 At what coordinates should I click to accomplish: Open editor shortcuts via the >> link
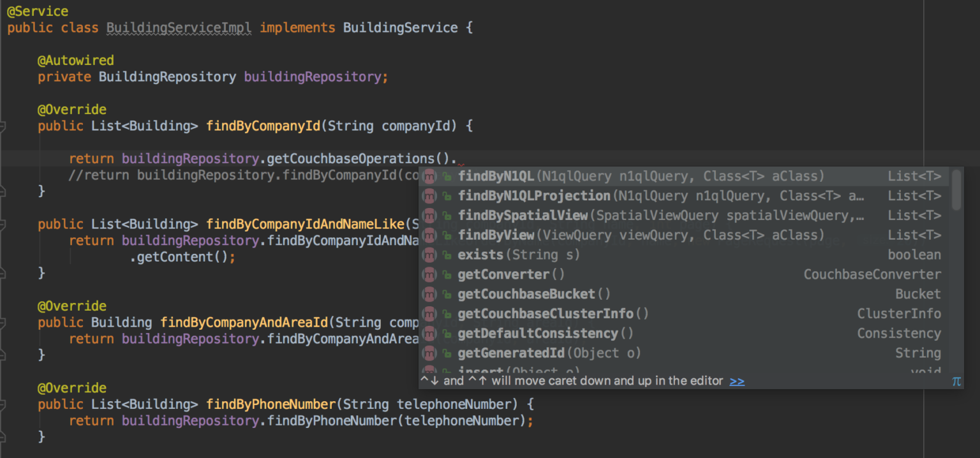[x=737, y=380]
